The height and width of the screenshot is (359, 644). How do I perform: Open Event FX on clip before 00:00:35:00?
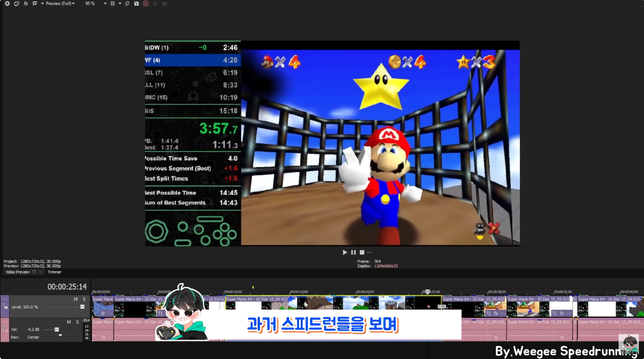[561, 313]
